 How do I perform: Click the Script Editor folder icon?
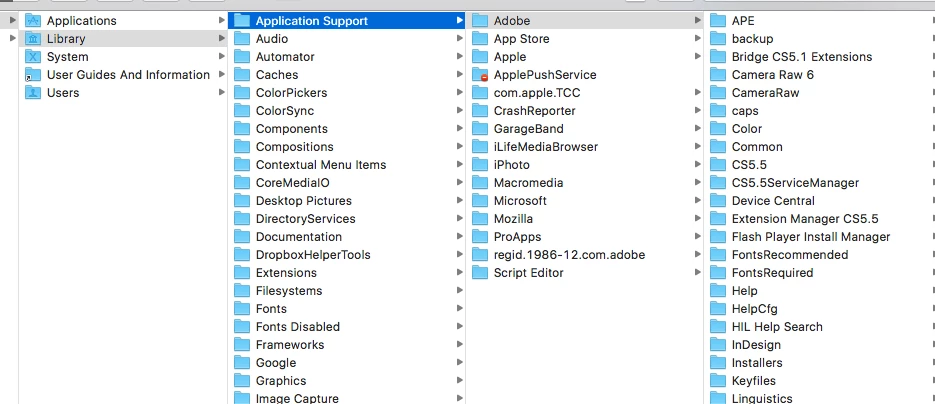[x=480, y=273]
